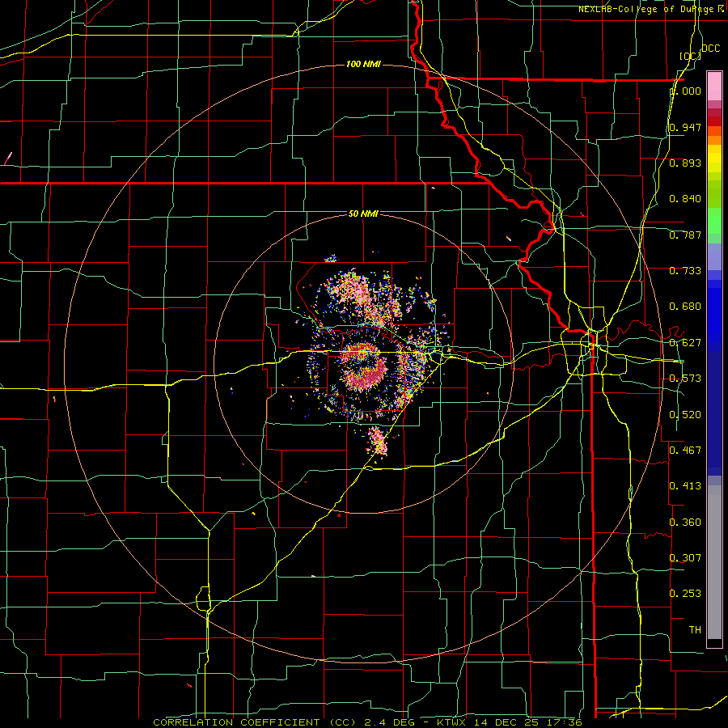Pick the red segment of color bar
Viewport: 728px width, 728px height.
click(714, 121)
